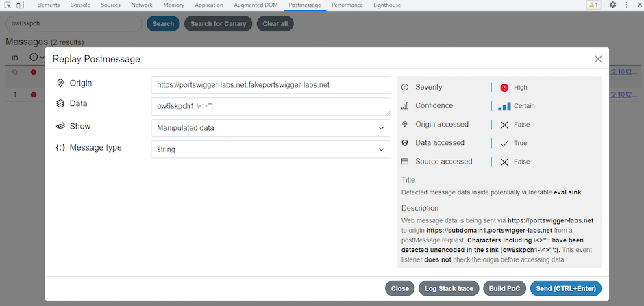Click the ow6skpch search input field
This screenshot has height=306, width=644.
click(x=73, y=24)
